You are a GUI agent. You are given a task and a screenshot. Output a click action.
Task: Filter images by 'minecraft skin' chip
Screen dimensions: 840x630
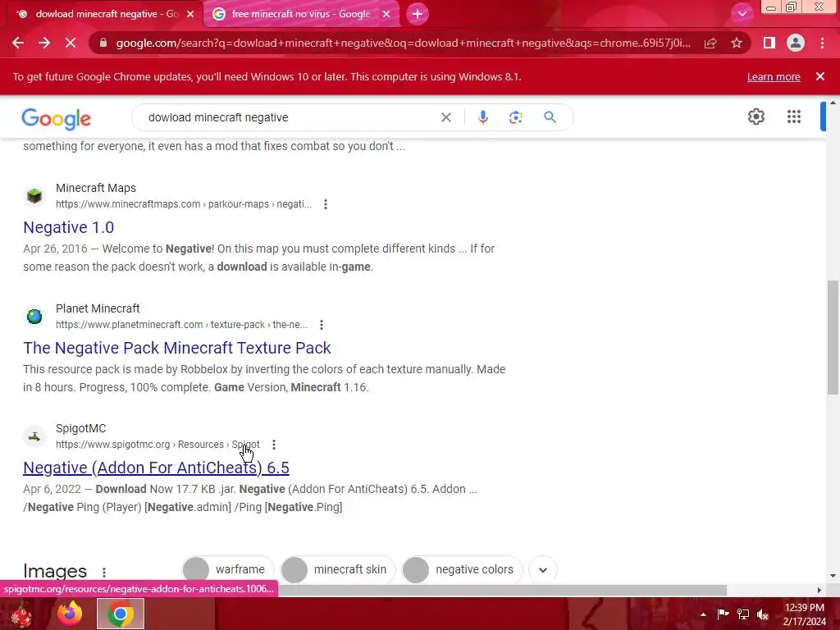(x=338, y=569)
